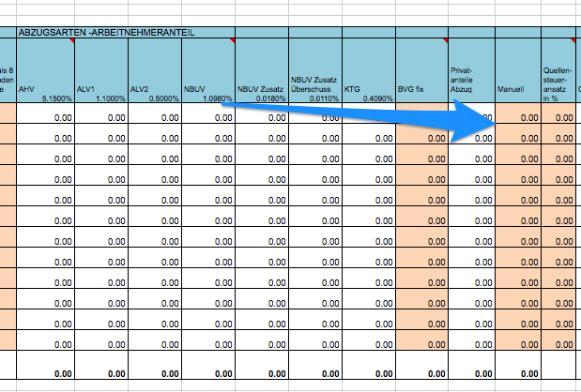This screenshot has height=392, width=581.
Task: Click the first data row cell under ALV1
Action: [x=100, y=118]
